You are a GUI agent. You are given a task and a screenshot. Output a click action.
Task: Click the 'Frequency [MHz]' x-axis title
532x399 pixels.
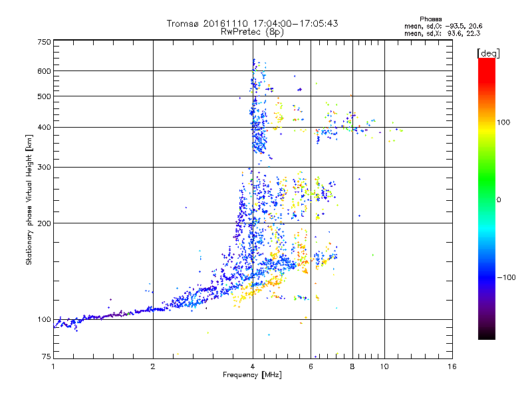tap(252, 375)
